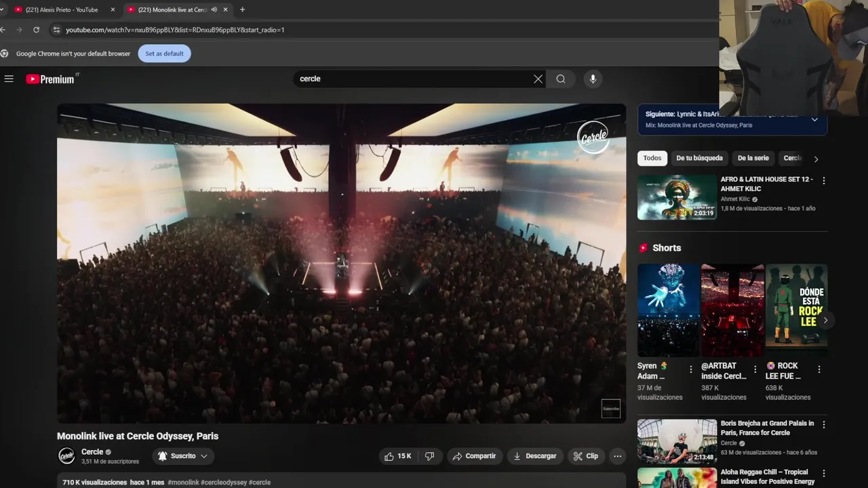The height and width of the screenshot is (488, 868).
Task: Open options for Aloha Reggae Chill video
Action: (824, 473)
